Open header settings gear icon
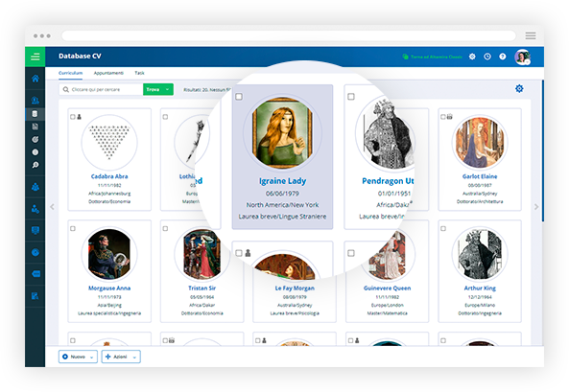Image resolution: width=569 pixels, height=392 pixels. [x=472, y=57]
